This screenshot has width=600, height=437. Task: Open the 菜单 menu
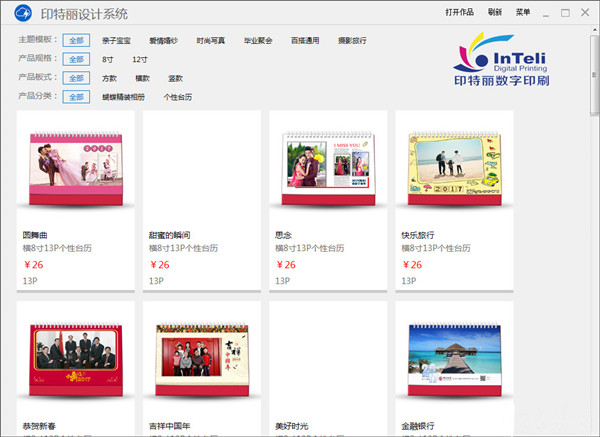523,12
